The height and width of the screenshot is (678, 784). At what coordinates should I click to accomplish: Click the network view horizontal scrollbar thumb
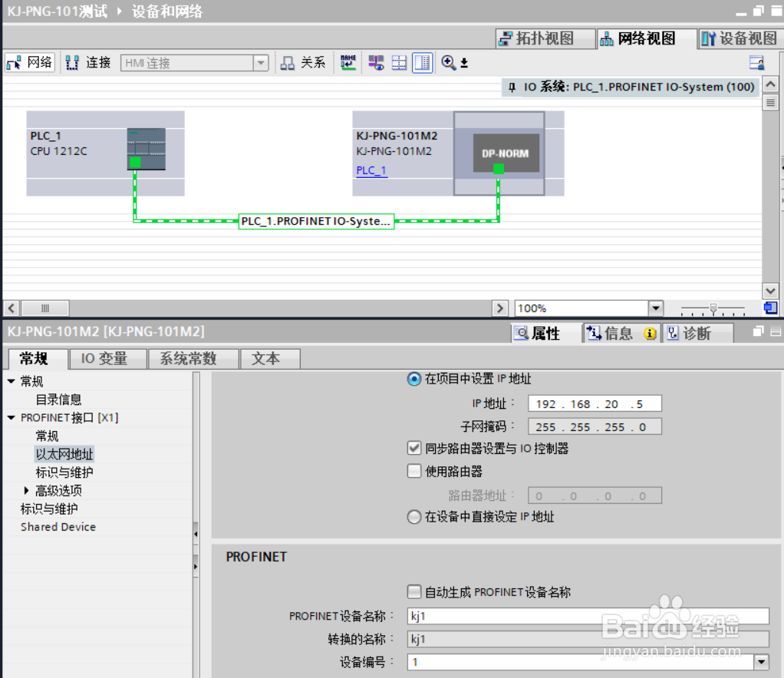click(45, 308)
